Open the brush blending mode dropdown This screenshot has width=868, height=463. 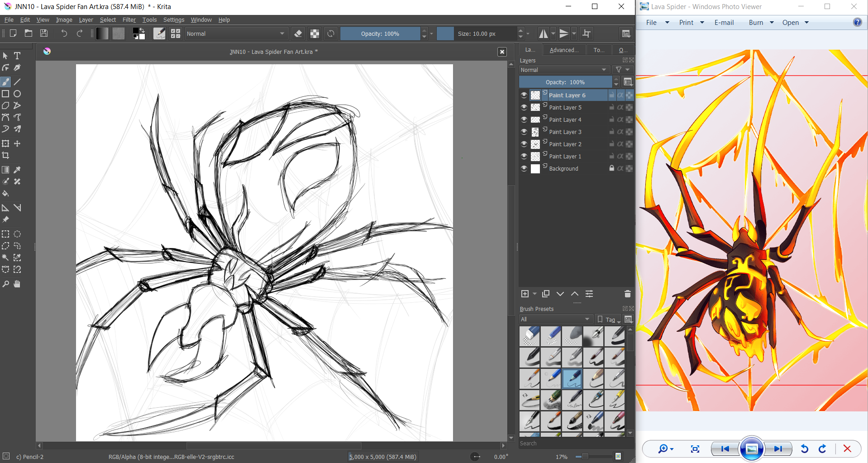tap(236, 33)
